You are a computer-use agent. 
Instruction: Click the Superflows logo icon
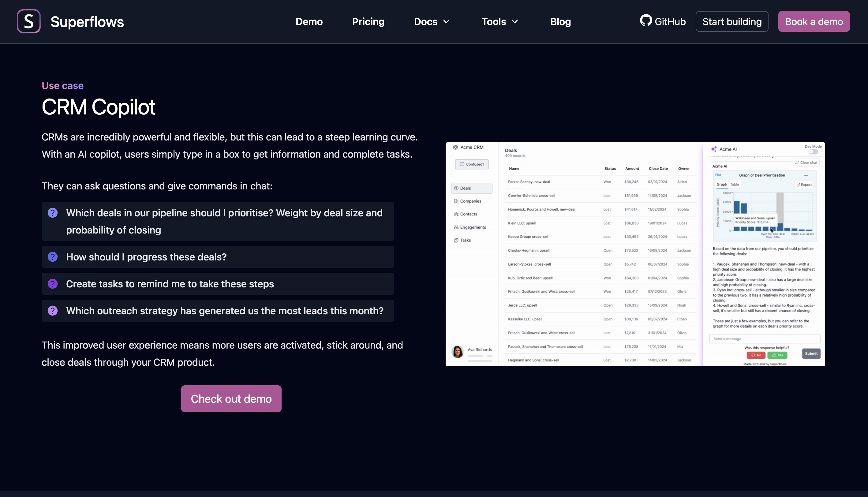tap(29, 21)
